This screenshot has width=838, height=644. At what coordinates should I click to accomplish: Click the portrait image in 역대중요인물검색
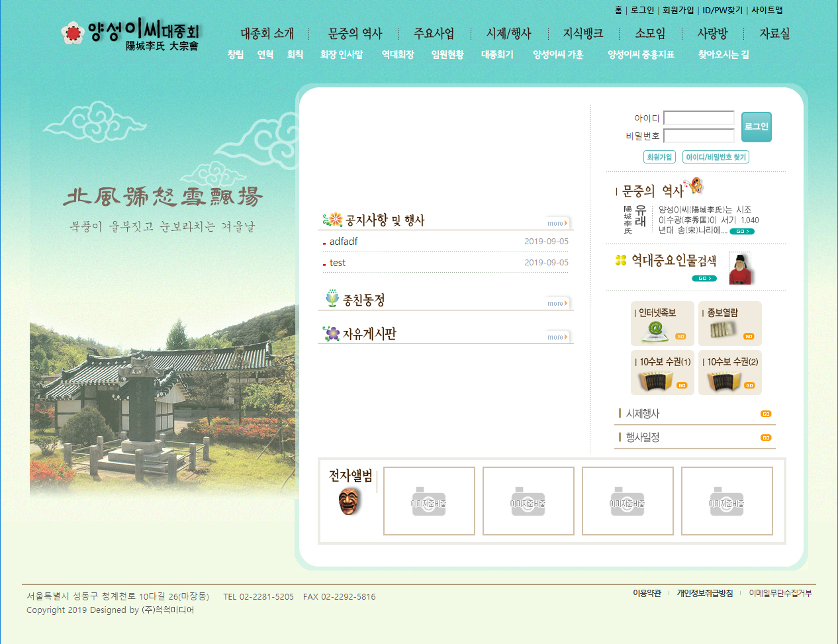740,268
